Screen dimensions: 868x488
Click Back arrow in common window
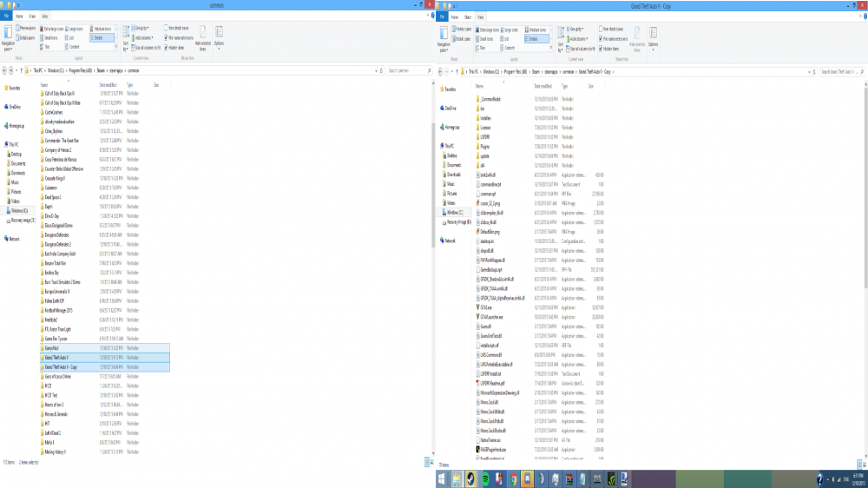4,71
